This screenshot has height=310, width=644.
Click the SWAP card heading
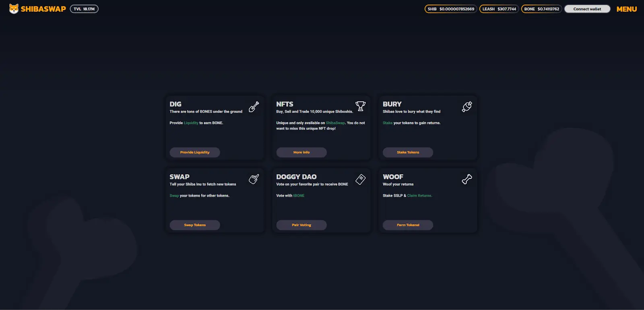[x=180, y=177]
